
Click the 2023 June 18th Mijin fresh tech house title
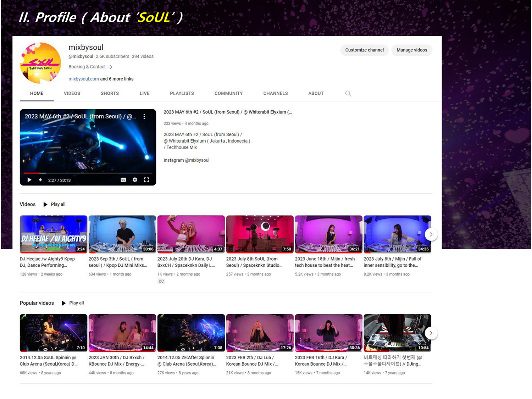[x=325, y=262]
